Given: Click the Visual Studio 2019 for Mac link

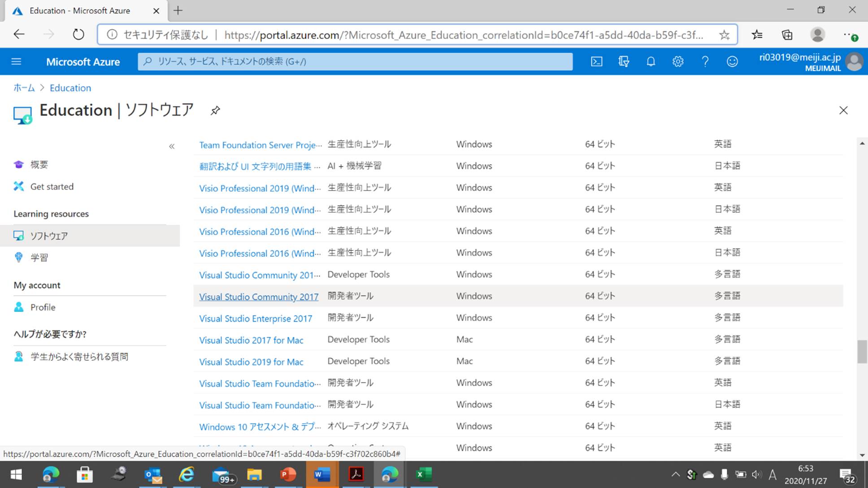Looking at the screenshot, I should point(251,362).
